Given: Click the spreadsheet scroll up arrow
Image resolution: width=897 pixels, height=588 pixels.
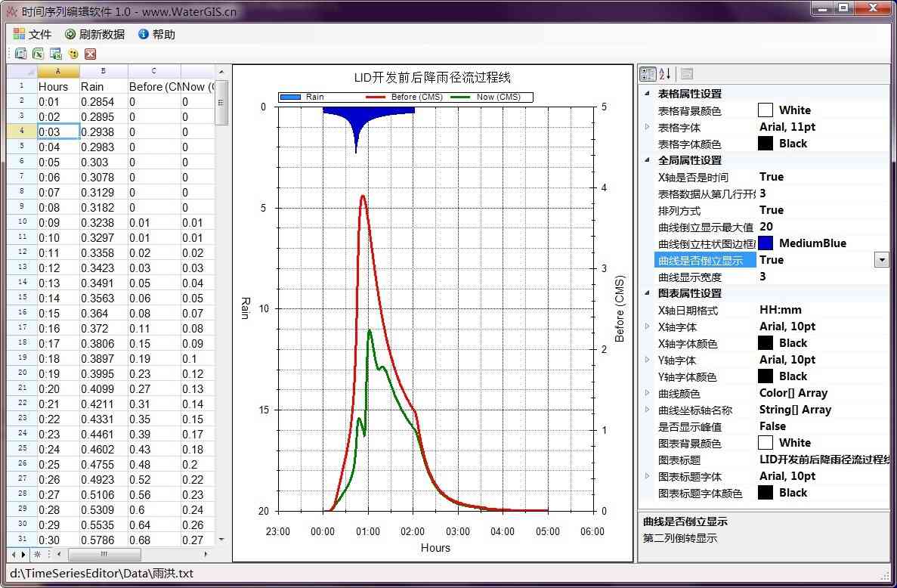Looking at the screenshot, I should pyautogui.click(x=221, y=72).
